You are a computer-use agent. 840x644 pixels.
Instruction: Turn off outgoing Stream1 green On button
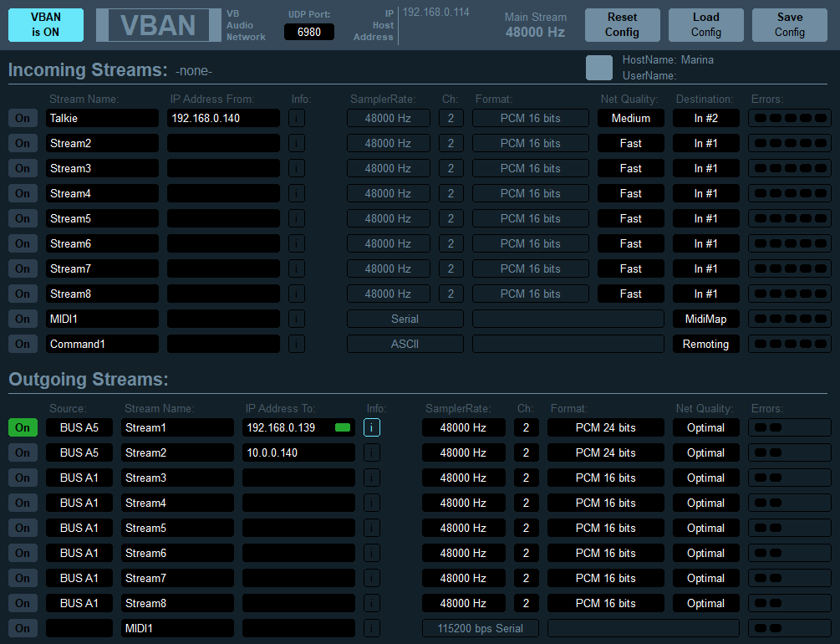(23, 427)
